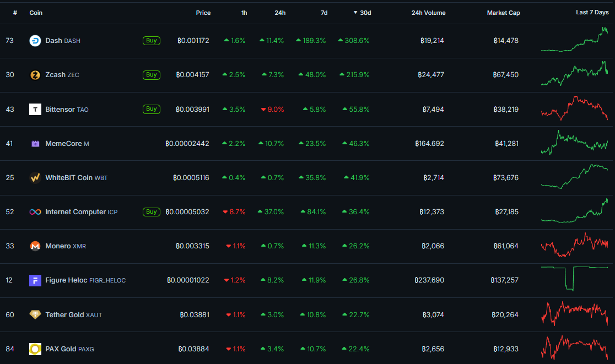
Task: Open Tether Gold 7-day sparkline chart
Action: click(575, 313)
